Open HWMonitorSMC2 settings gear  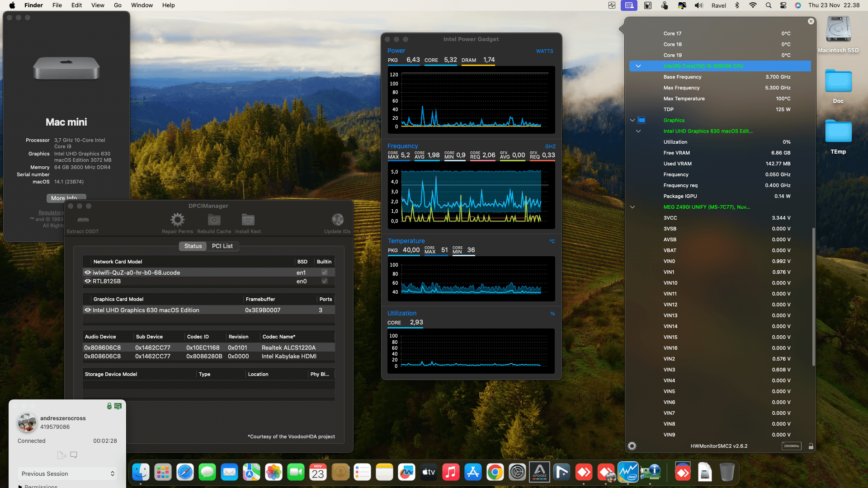(632, 446)
